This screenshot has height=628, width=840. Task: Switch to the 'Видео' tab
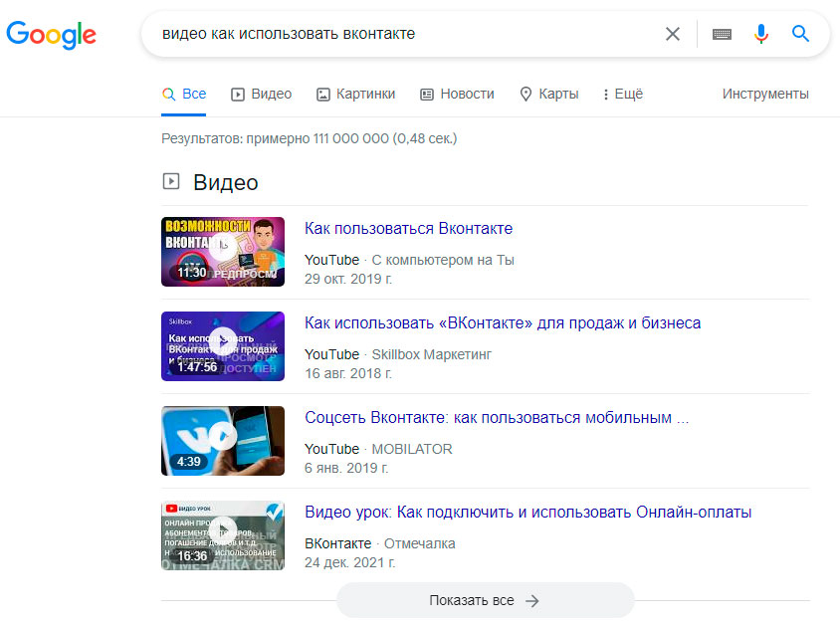tap(262, 94)
